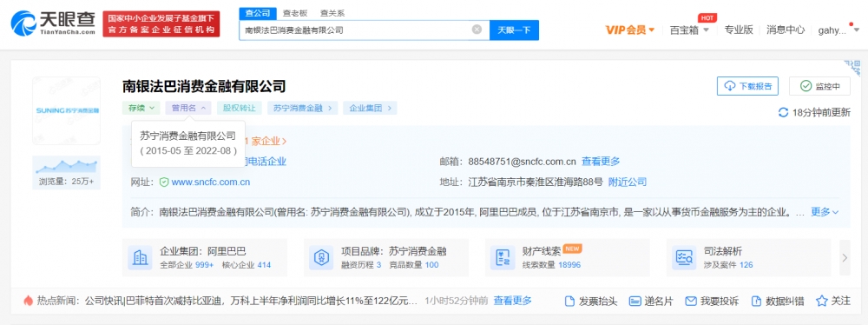Viewport: 868px width, 325px height.
Task: Click company title 南银法巴消费金融有限公司
Action: click(204, 86)
